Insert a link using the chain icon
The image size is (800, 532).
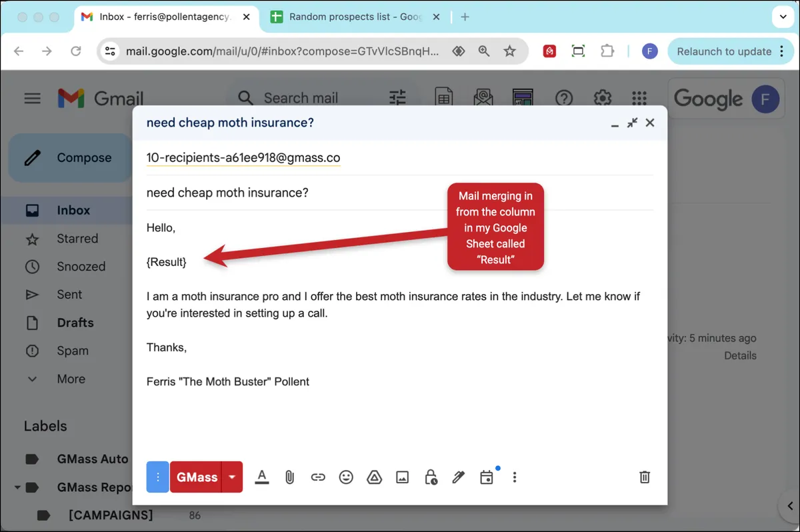tap(318, 477)
